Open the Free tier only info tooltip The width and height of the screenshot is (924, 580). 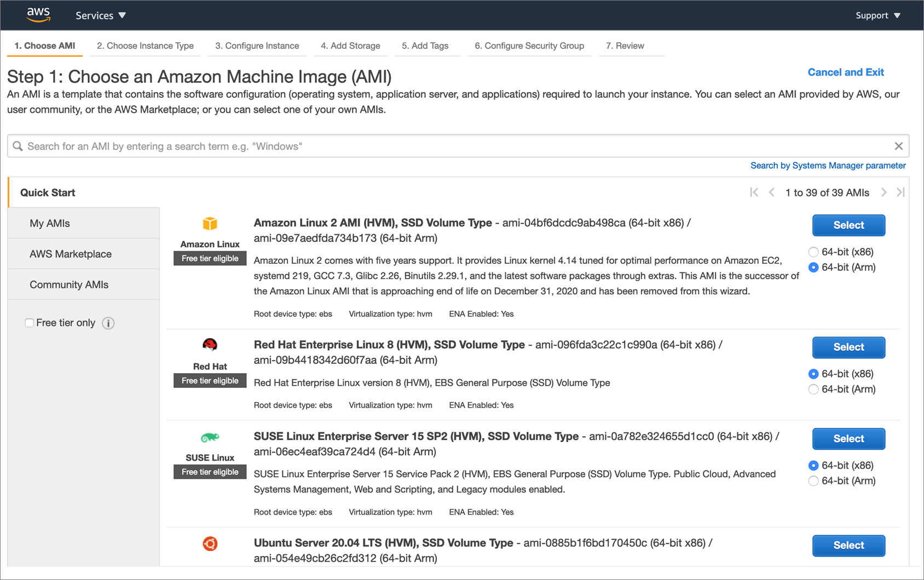pos(108,323)
